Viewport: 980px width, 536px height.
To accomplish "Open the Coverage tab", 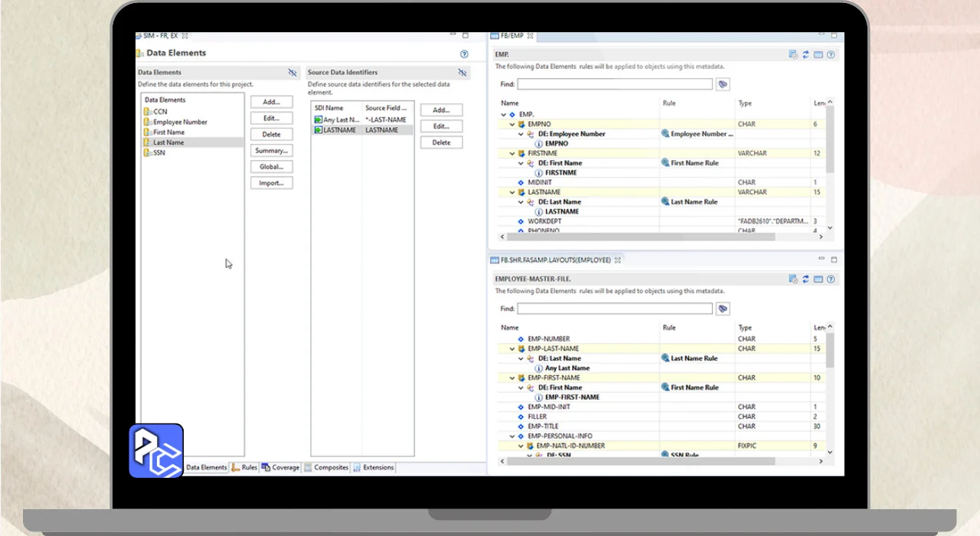I will tap(280, 467).
